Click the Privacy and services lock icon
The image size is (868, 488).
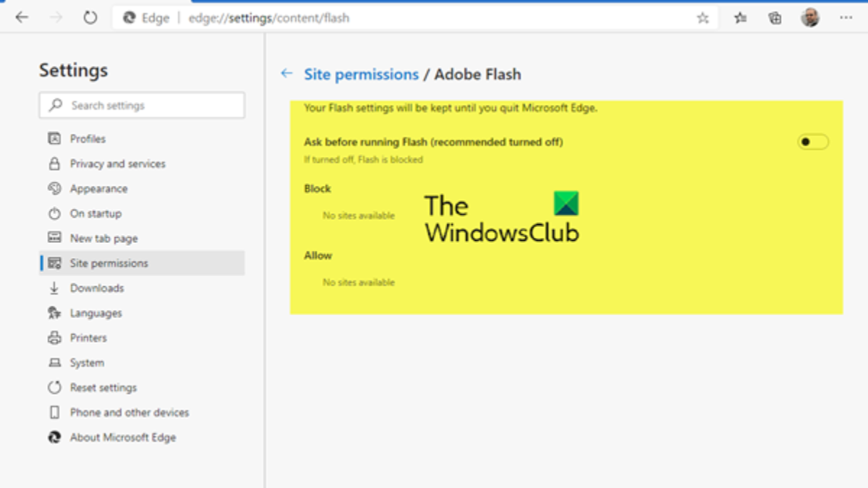coord(54,164)
